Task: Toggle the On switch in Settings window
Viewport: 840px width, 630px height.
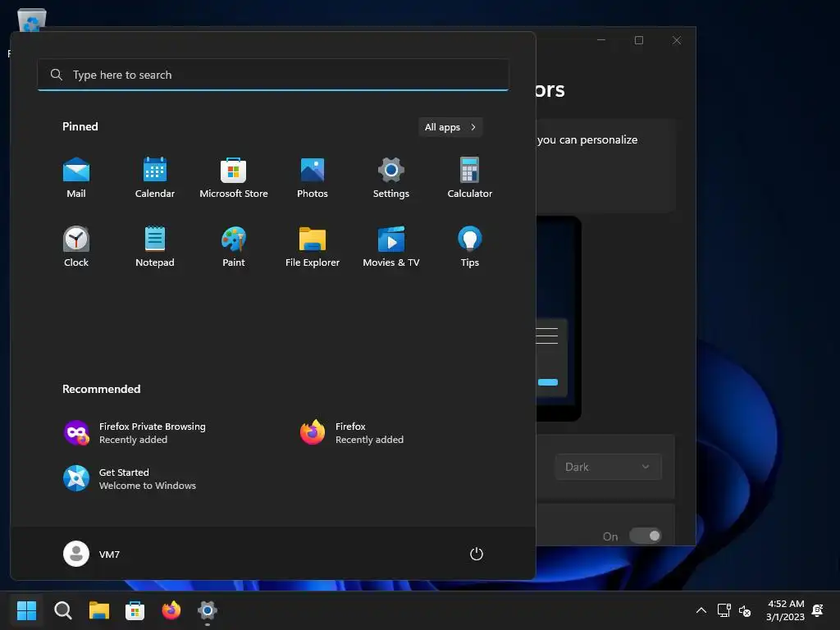Action: pyautogui.click(x=645, y=536)
